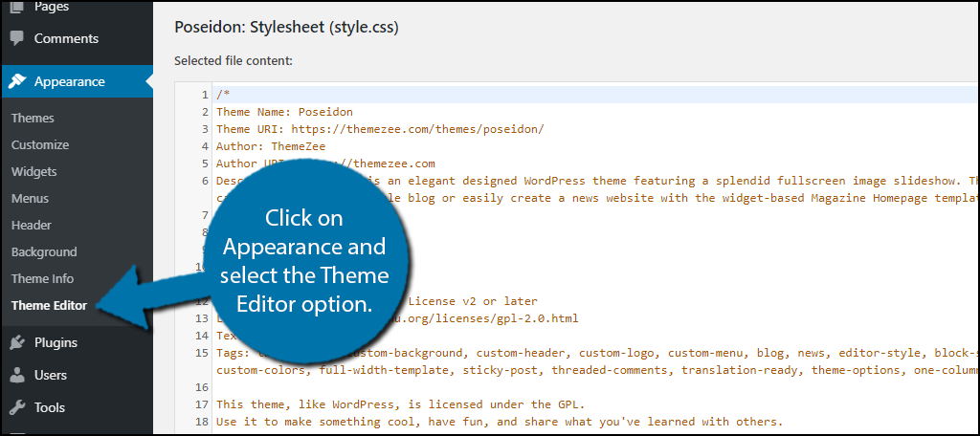Viewport: 980px width, 436px height.
Task: Click the Tools wrench icon
Action: click(x=17, y=407)
